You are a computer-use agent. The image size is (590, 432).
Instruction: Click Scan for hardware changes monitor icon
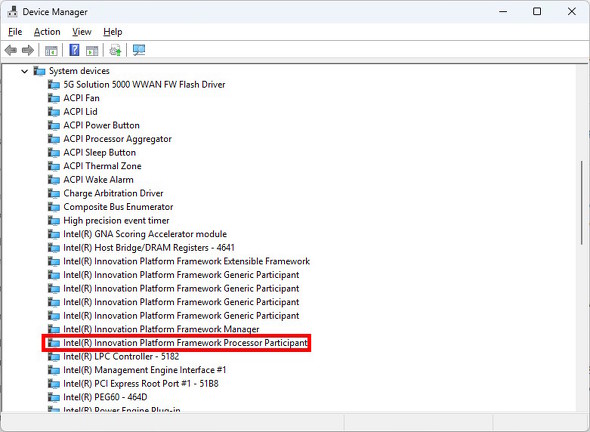coord(139,50)
